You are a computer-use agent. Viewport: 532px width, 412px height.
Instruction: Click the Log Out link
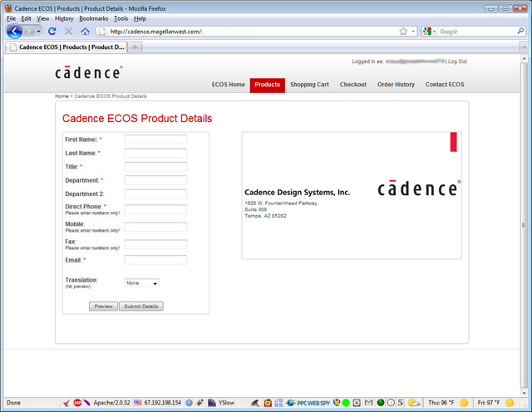457,61
